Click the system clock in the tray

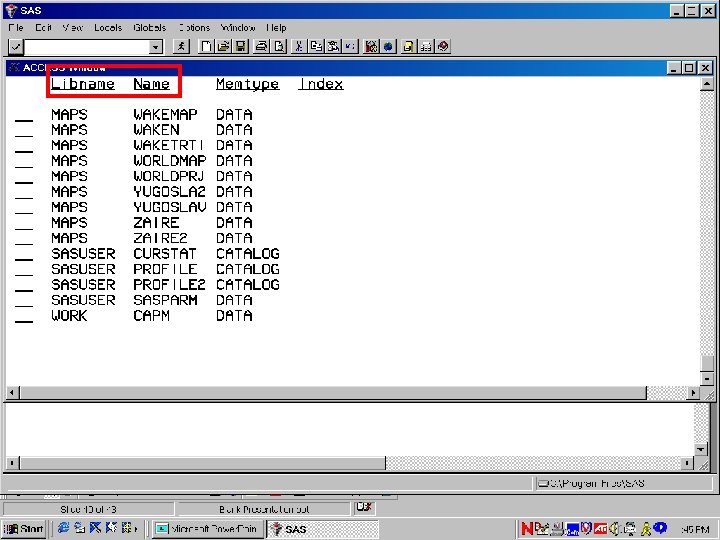coord(695,529)
